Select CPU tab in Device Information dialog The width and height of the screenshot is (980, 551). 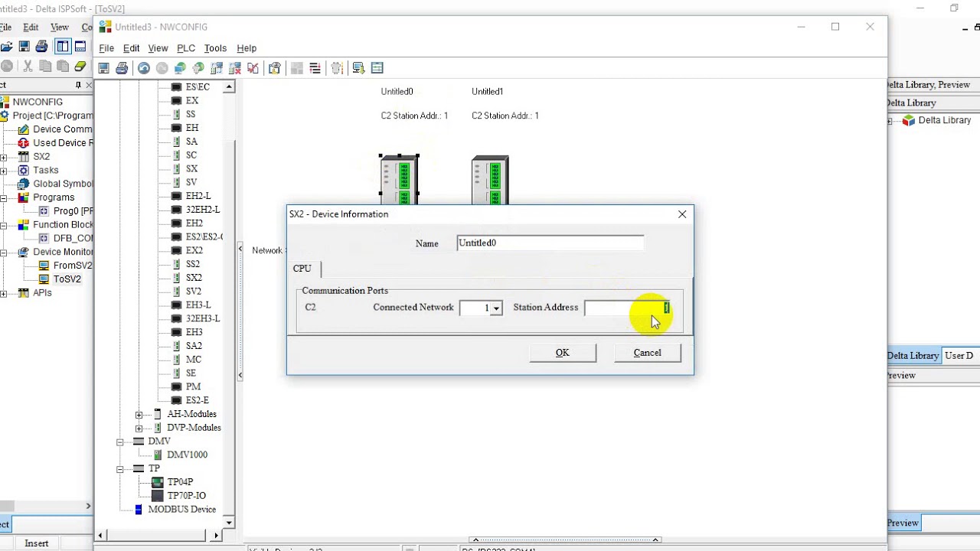[x=302, y=269]
